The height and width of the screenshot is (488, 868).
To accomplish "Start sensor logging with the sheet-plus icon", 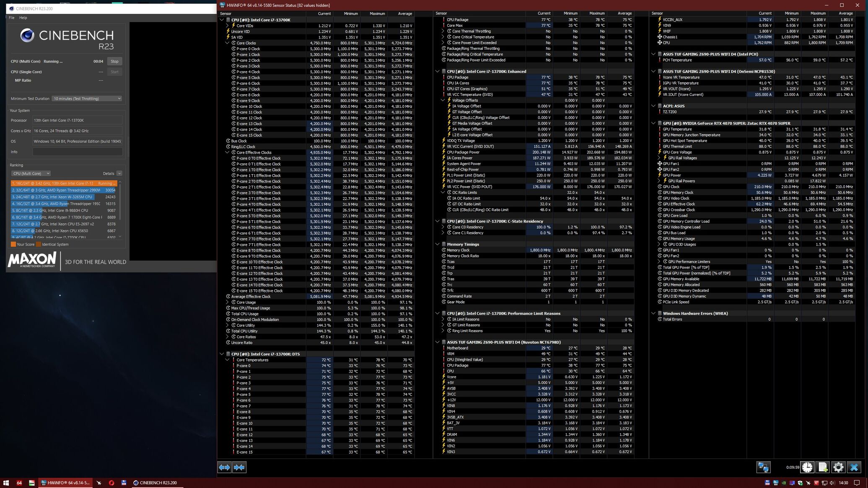I will coord(822,467).
